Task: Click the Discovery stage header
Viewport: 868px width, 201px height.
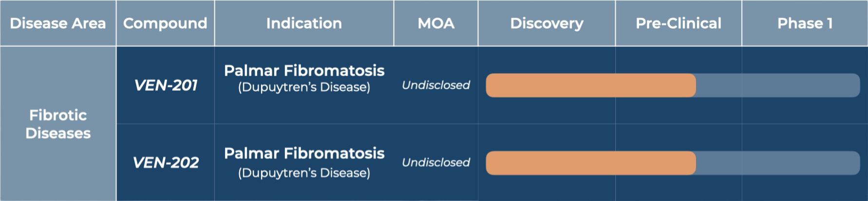Action: coord(547,23)
